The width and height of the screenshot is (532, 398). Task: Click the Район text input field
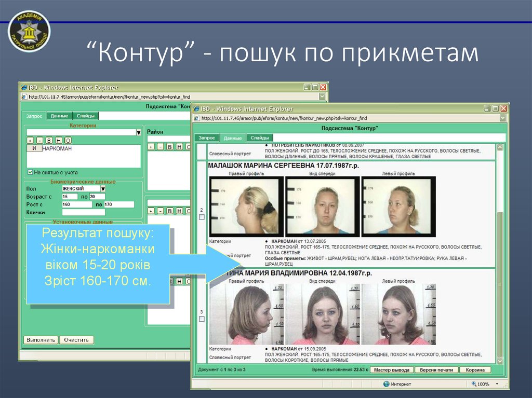(168, 139)
